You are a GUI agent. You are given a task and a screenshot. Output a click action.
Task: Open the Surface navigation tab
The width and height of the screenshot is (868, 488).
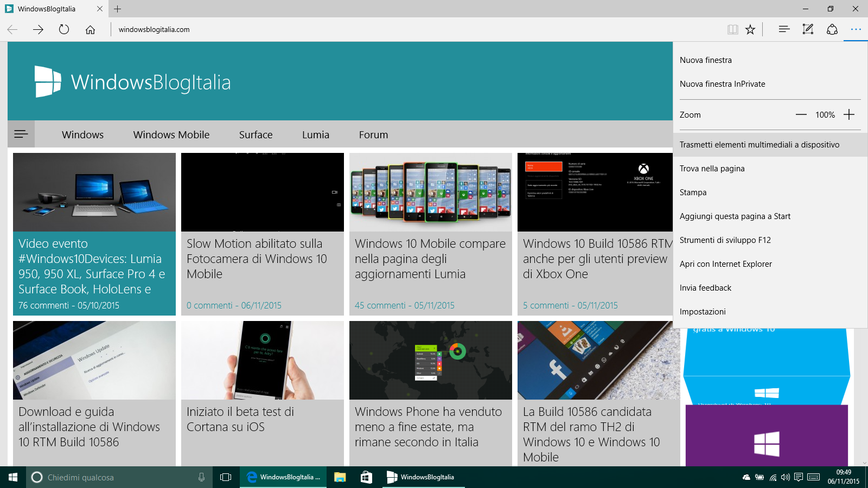256,134
